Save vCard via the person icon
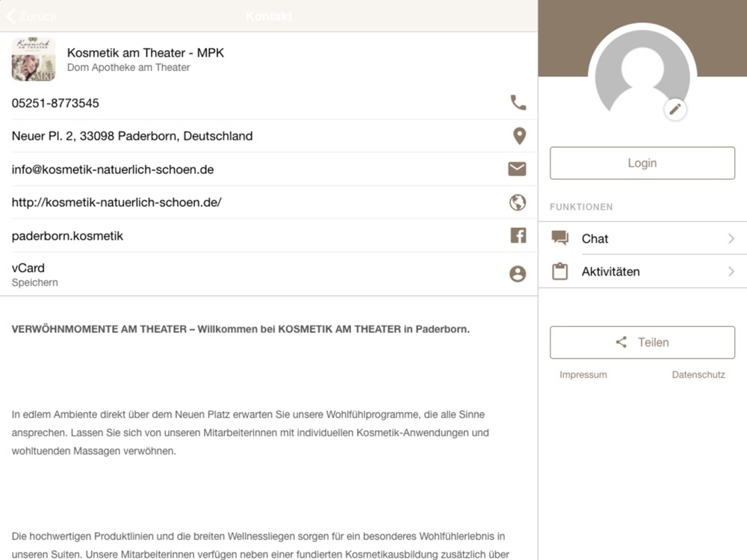 [518, 274]
